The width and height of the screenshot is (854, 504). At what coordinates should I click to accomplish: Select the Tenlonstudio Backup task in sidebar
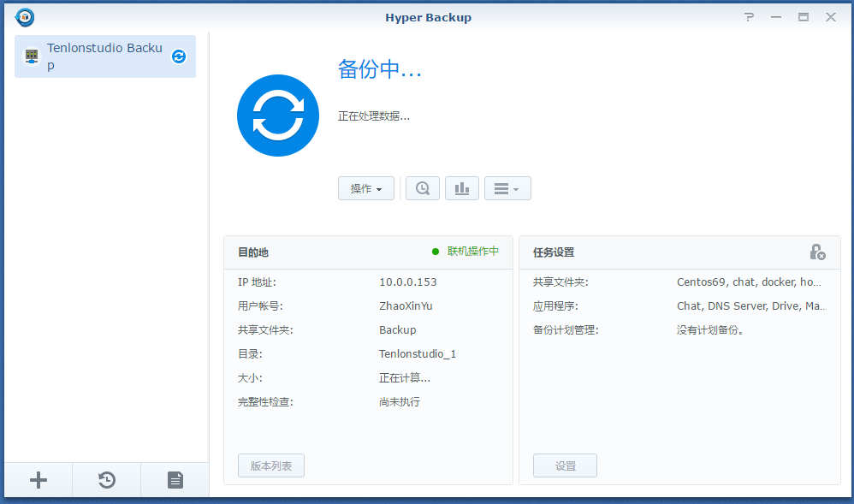point(105,56)
